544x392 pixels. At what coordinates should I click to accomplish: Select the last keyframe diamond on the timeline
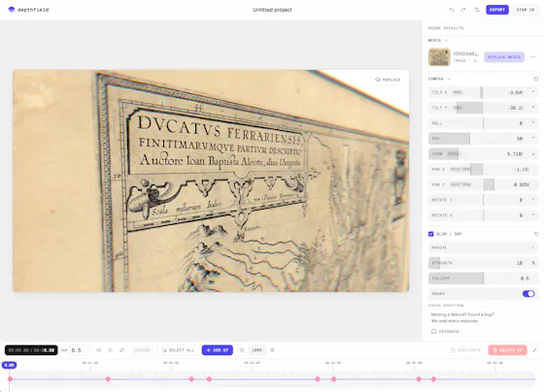(x=433, y=379)
